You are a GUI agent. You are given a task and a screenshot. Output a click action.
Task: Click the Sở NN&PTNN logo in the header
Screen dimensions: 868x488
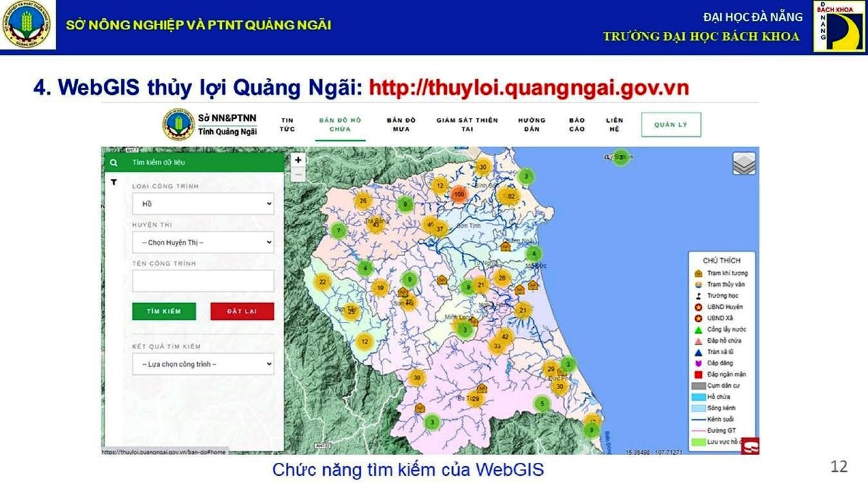pyautogui.click(x=178, y=124)
